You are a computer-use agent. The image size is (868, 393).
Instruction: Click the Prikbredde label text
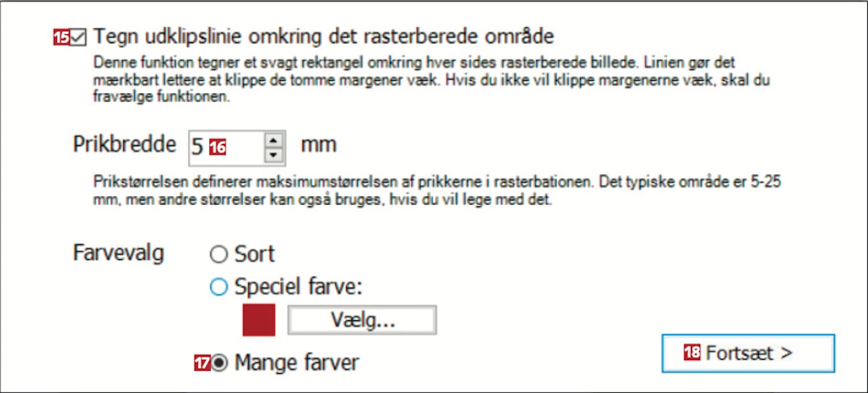click(124, 144)
